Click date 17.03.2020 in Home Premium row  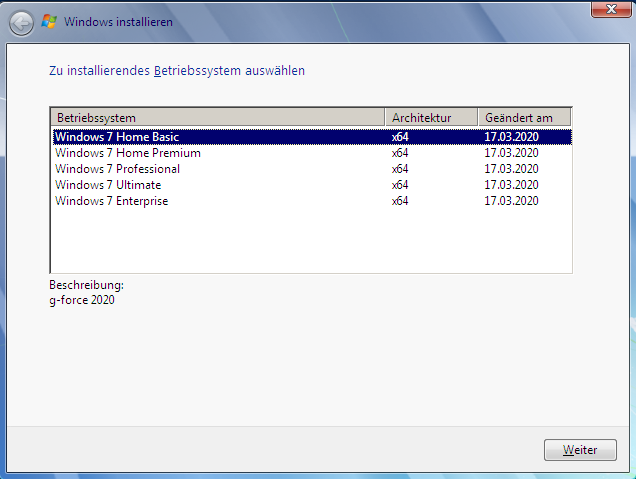(511, 153)
